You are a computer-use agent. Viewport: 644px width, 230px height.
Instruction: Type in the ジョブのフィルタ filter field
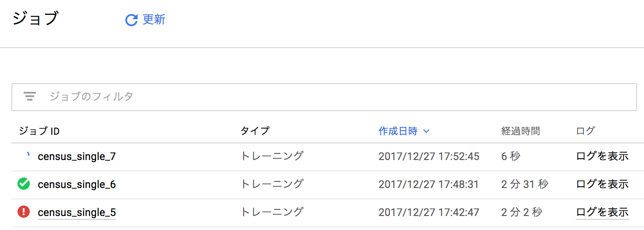pyautogui.click(x=307, y=97)
